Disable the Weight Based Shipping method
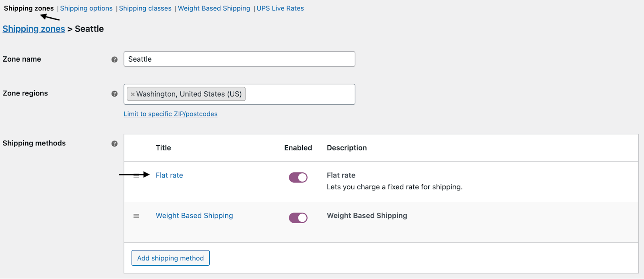 pyautogui.click(x=298, y=217)
